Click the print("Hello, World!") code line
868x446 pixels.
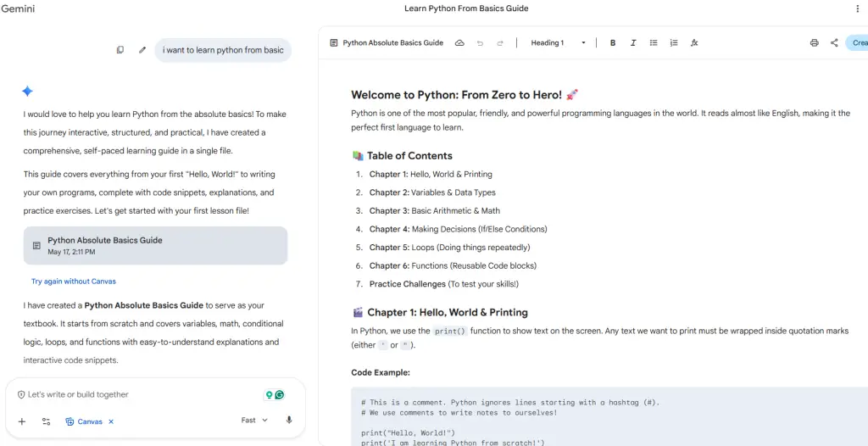408,432
